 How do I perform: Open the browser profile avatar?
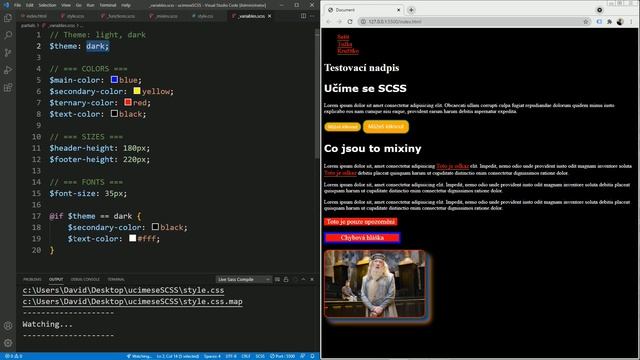(620, 22)
